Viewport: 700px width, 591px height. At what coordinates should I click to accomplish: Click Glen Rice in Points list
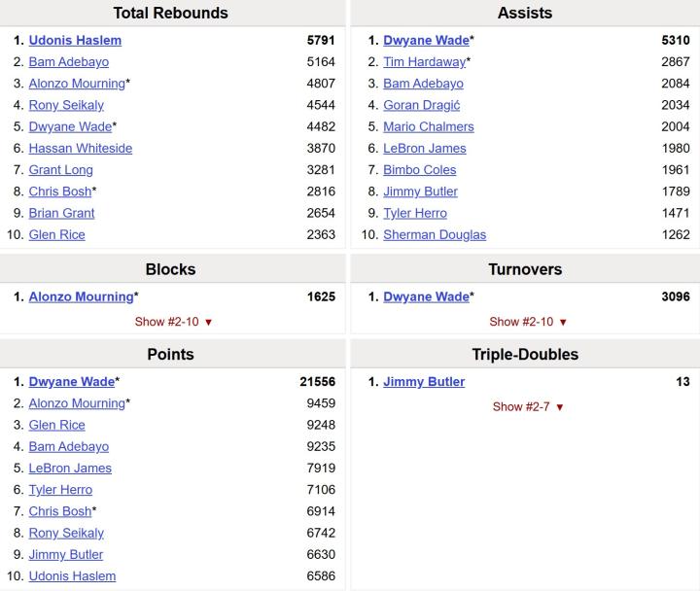pos(56,426)
